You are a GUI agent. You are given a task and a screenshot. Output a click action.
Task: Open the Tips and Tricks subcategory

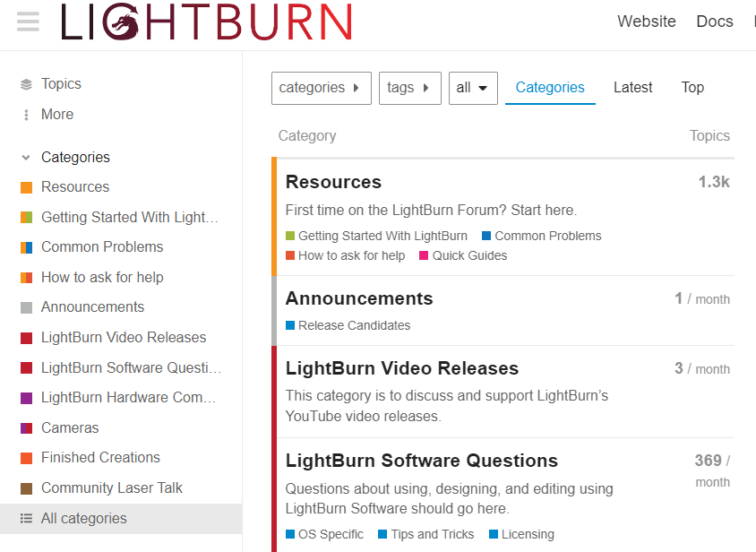click(426, 535)
